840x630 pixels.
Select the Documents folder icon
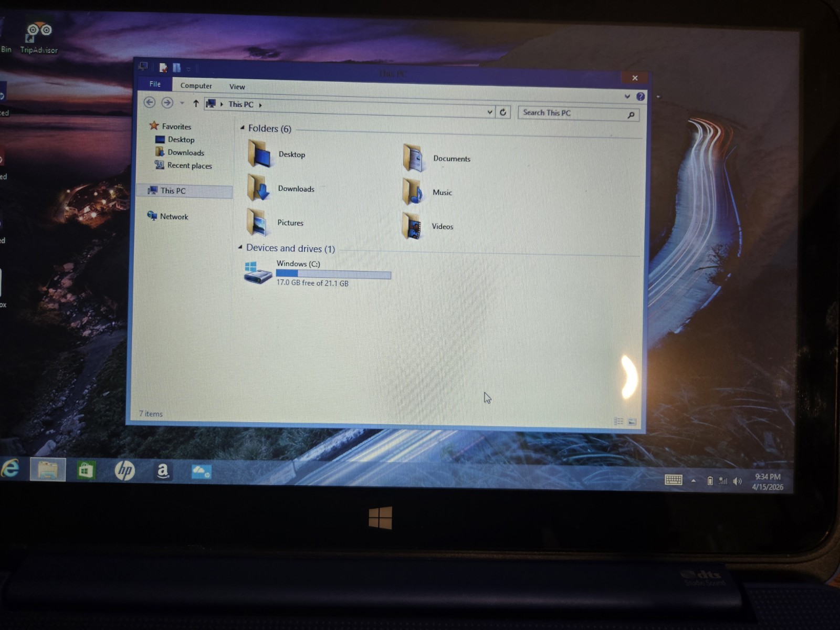[413, 157]
